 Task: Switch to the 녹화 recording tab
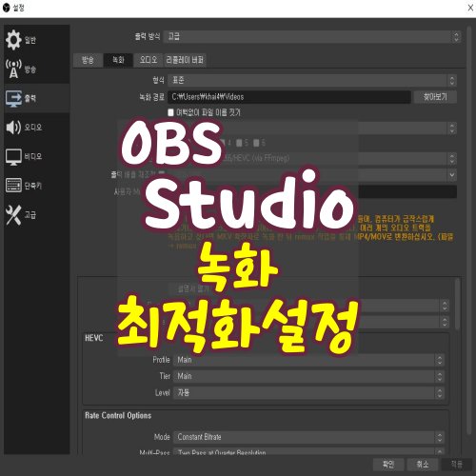(118, 60)
